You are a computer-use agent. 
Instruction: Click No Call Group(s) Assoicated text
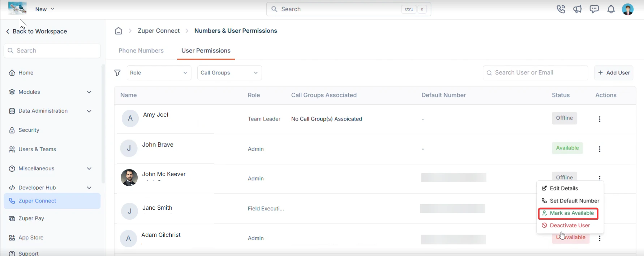(327, 119)
